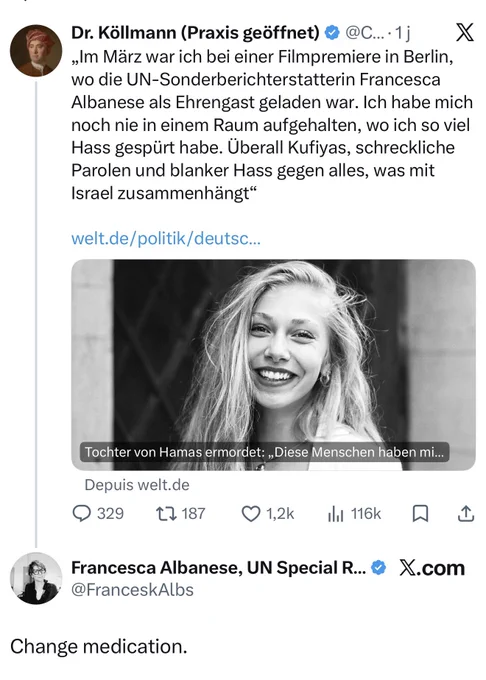Image resolution: width=486 pixels, height=680 pixels.
Task: Click the X.com logo text
Action: [x=432, y=568]
